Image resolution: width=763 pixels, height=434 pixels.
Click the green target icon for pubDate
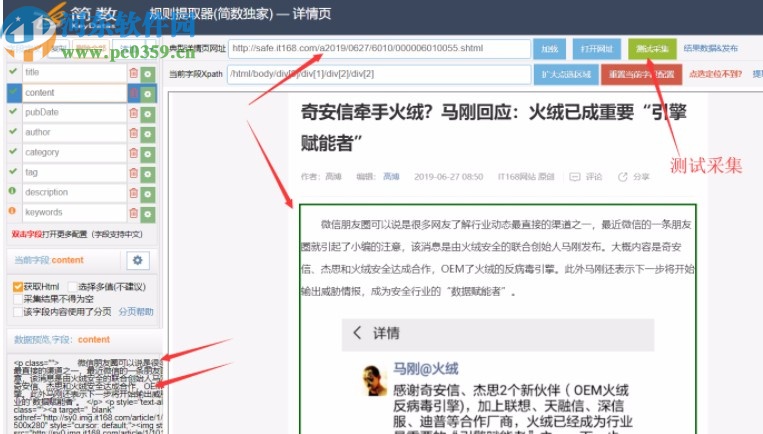click(147, 114)
